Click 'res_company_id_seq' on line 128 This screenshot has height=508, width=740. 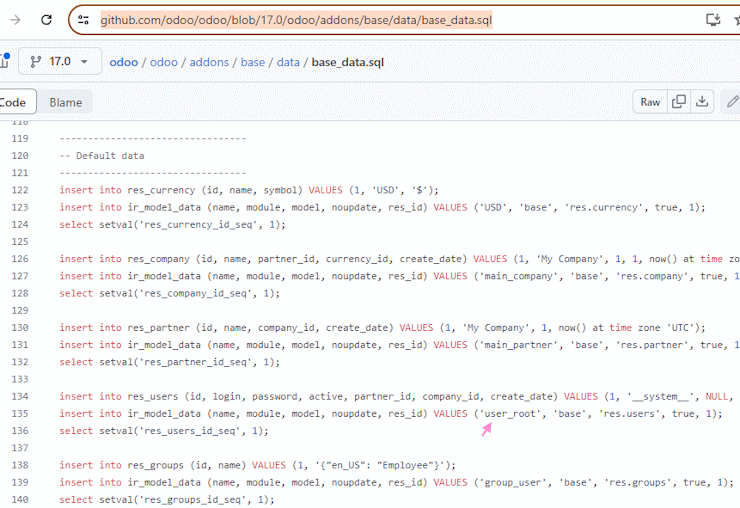195,294
